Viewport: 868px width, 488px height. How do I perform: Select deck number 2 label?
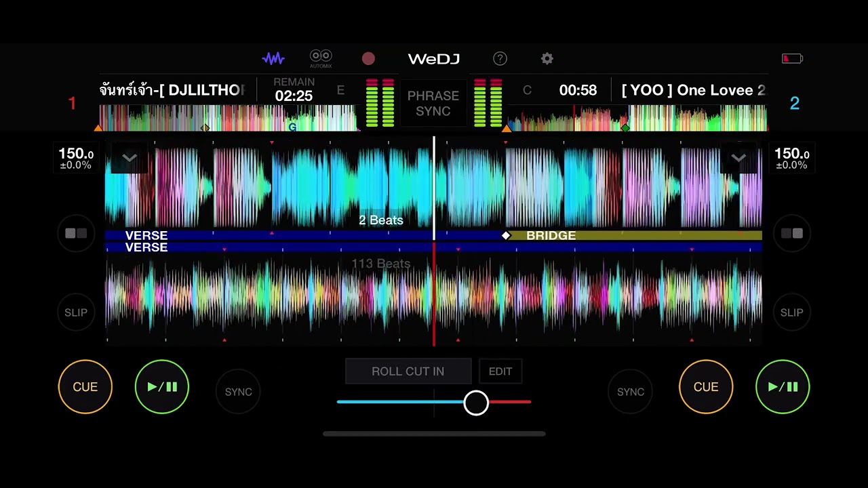[x=795, y=104]
